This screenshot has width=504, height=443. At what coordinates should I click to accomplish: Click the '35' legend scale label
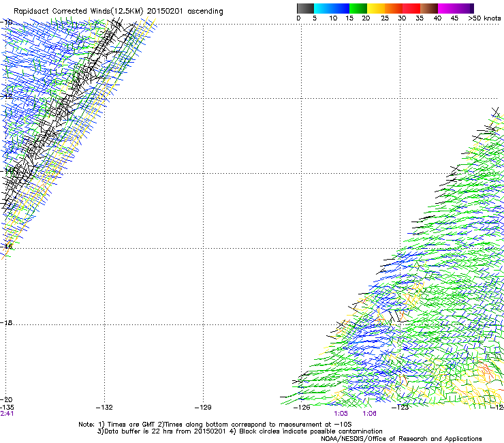(420, 18)
